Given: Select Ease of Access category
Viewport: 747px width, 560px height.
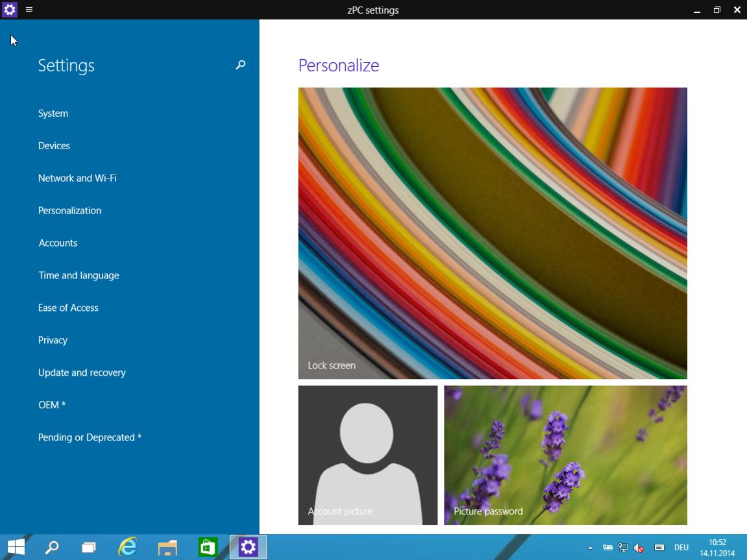Looking at the screenshot, I should coord(68,308).
